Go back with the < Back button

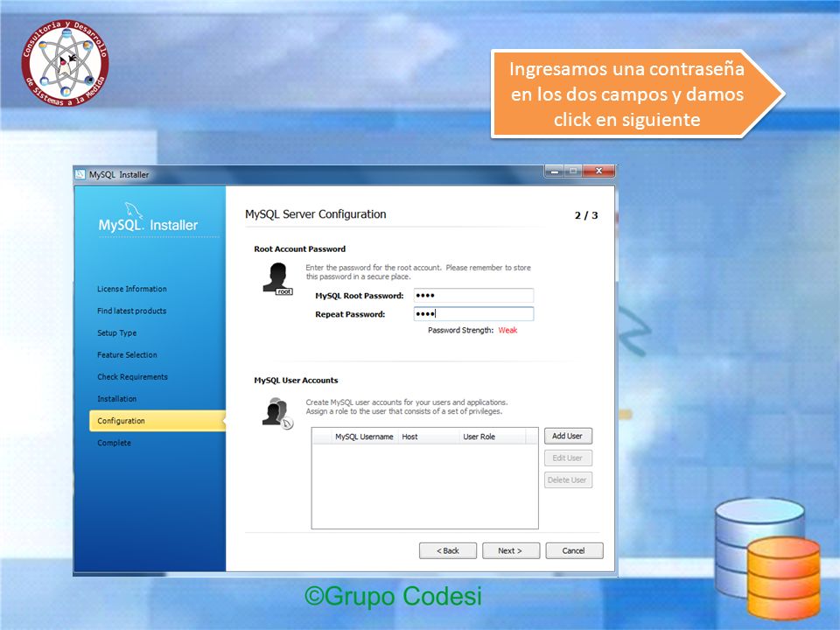tap(447, 550)
